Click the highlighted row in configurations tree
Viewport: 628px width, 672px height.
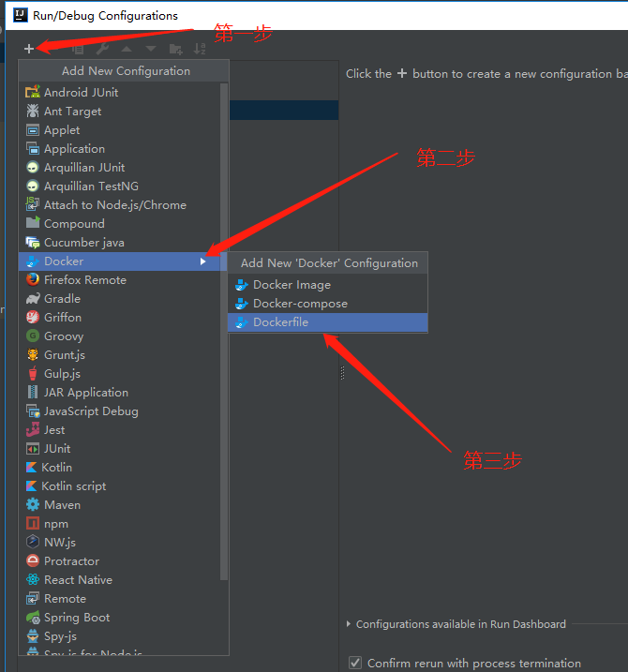[284, 111]
